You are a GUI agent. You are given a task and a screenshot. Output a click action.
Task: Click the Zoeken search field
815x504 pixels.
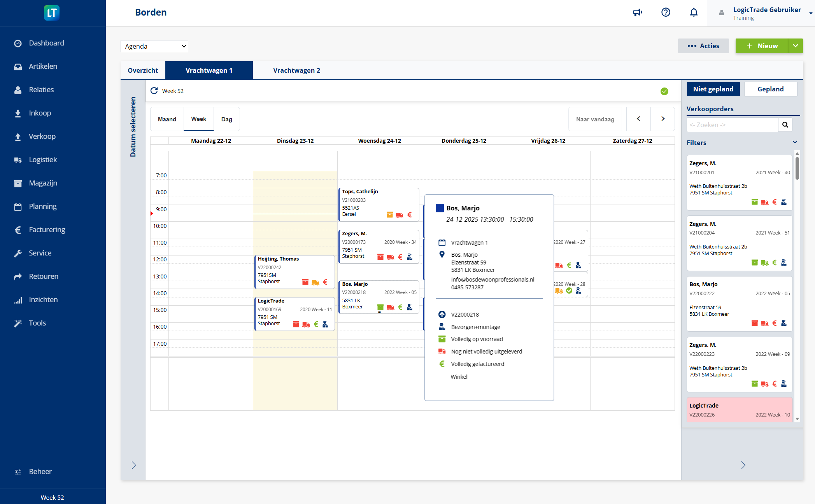pos(731,124)
